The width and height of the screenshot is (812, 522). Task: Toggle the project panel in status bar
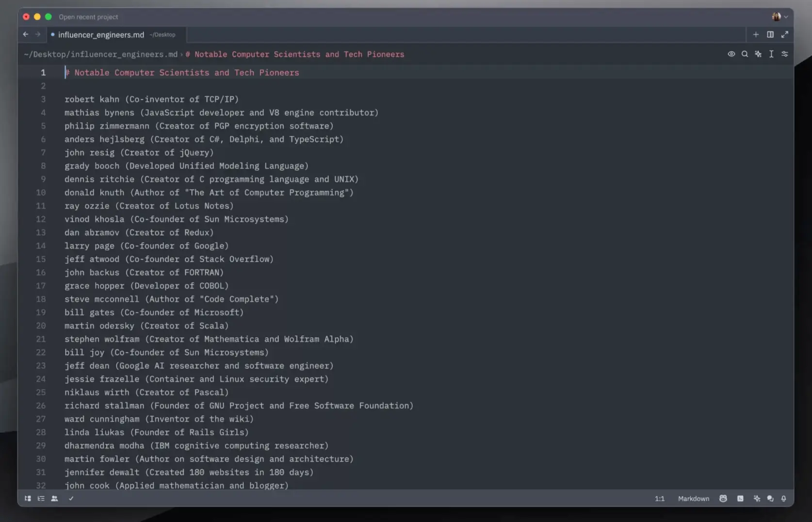point(28,498)
